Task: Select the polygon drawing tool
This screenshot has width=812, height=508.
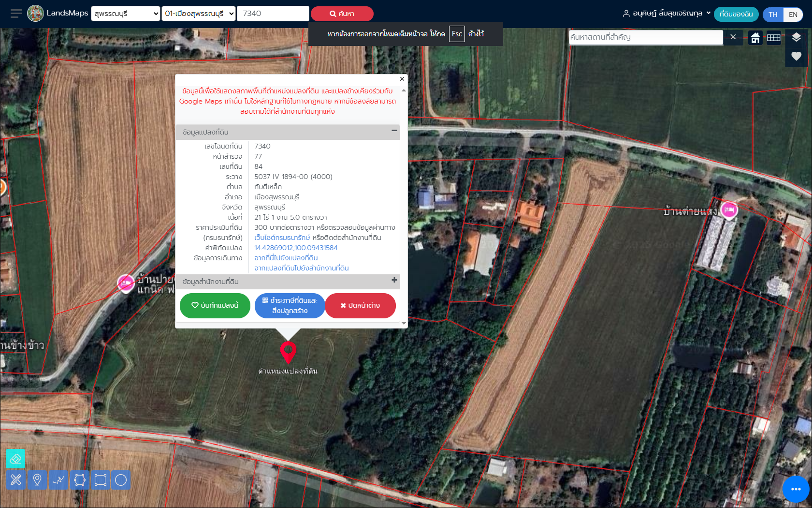Action: click(x=80, y=480)
